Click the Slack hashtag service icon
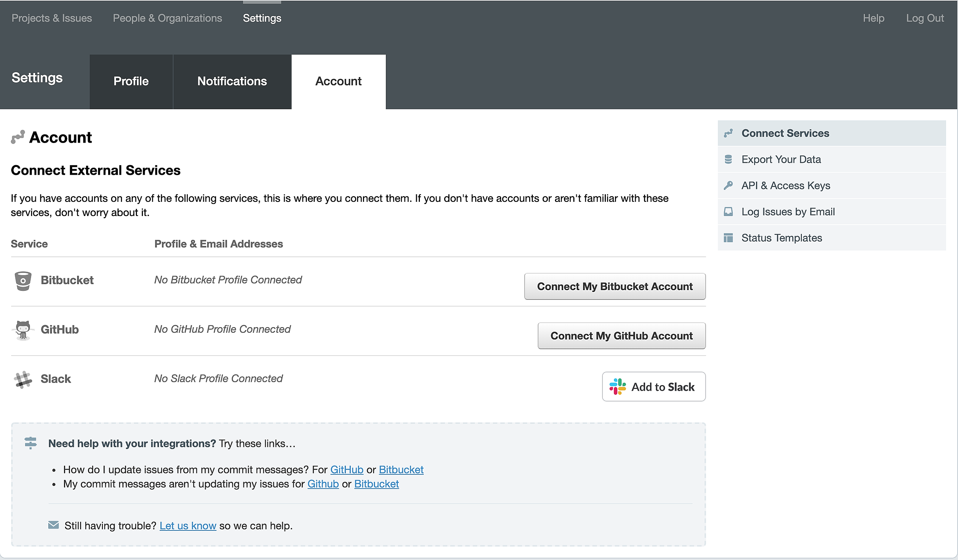 (23, 380)
